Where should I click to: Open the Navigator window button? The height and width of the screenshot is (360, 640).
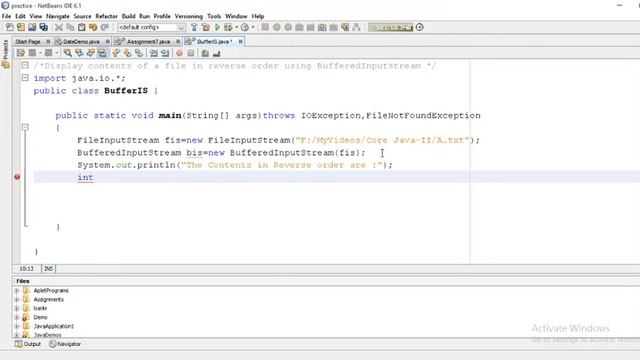tap(65, 344)
